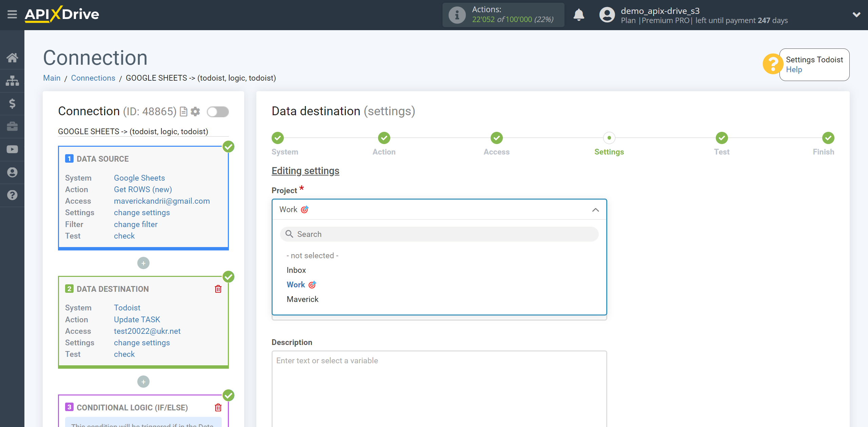The image size is (868, 427).
Task: Open Update TASK action link
Action: [137, 320]
